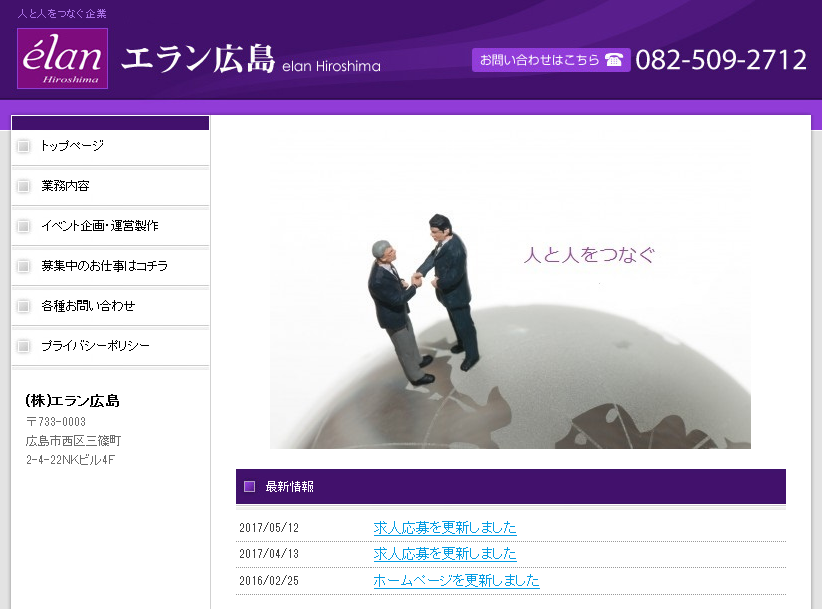Click the address line 2-4-22NKビル4F
Viewport: 822px width, 609px height.
pyautogui.click(x=70, y=460)
